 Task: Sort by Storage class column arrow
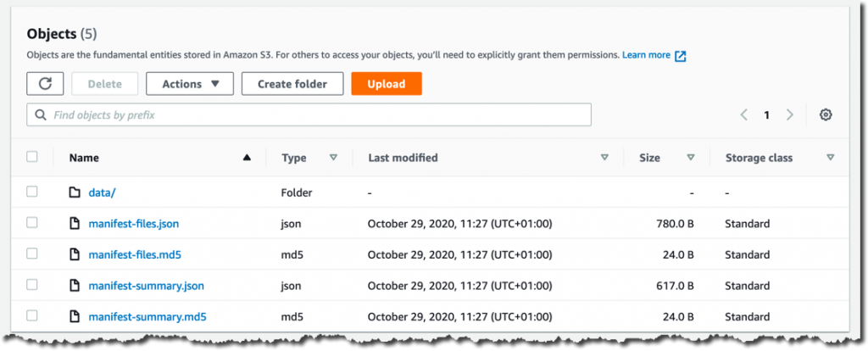click(x=830, y=158)
